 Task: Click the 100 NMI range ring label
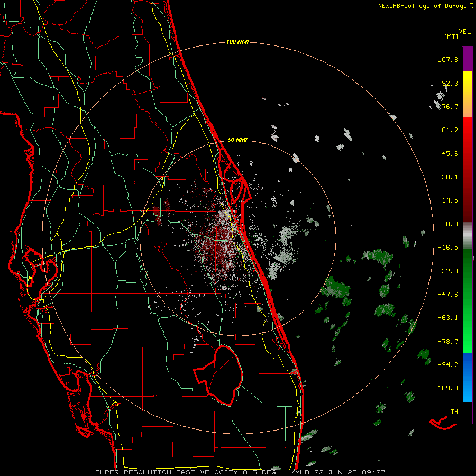237,42
